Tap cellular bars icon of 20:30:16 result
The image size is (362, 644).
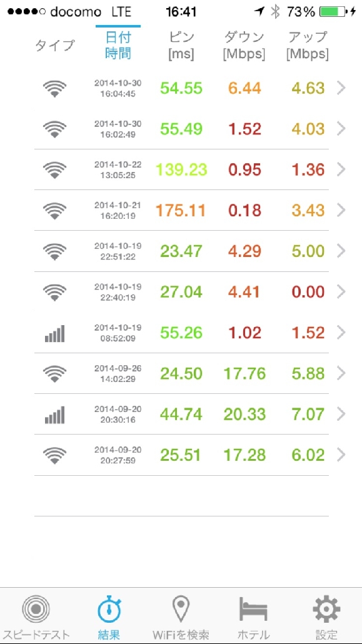[54, 415]
